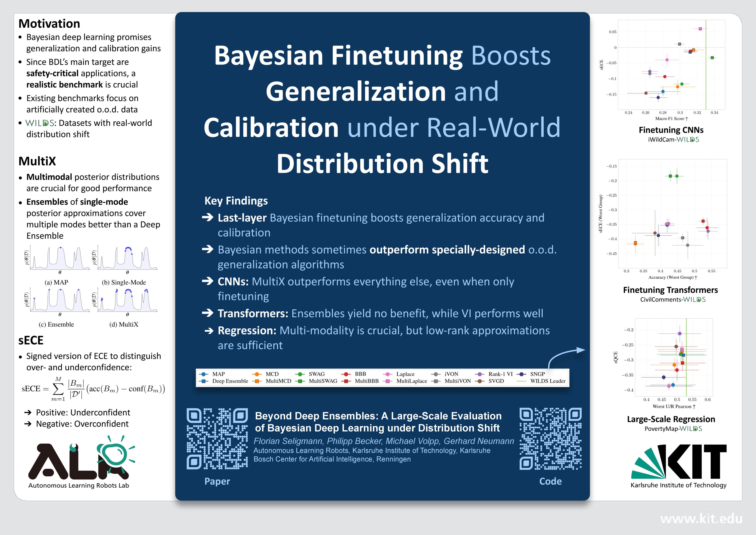Click the arrow before Positive: Underconfident
Image resolution: width=756 pixels, height=535 pixels.
(28, 412)
